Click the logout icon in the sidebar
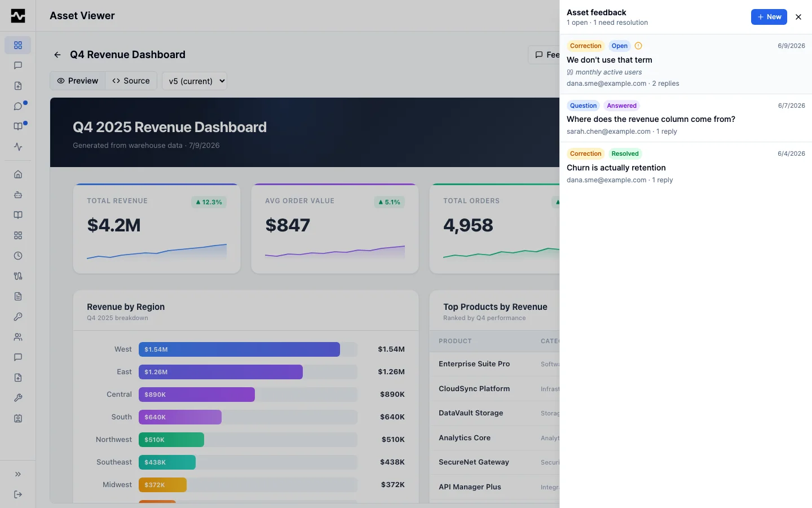Screen dimensions: 812x508 coord(18,494)
